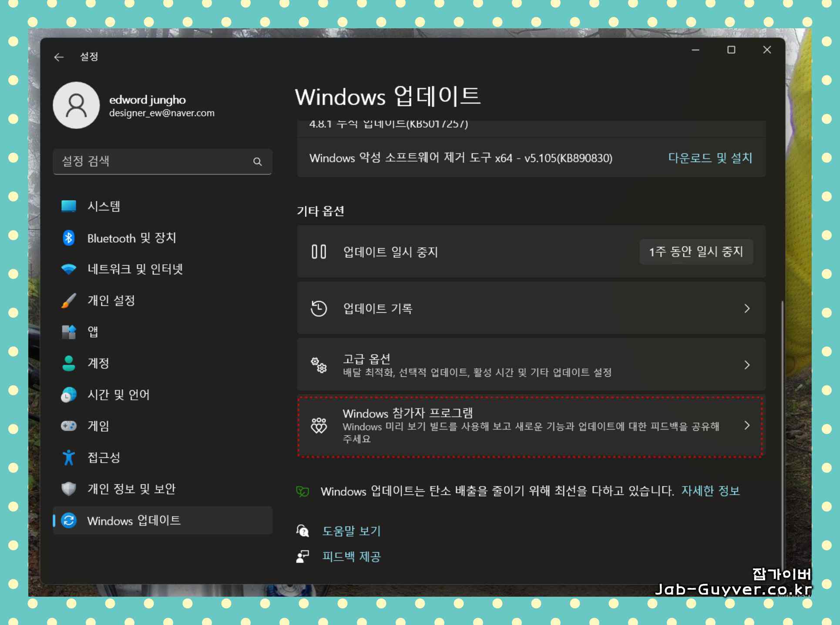Click the 설정 검색 input field
The height and width of the screenshot is (625, 840).
pyautogui.click(x=152, y=162)
